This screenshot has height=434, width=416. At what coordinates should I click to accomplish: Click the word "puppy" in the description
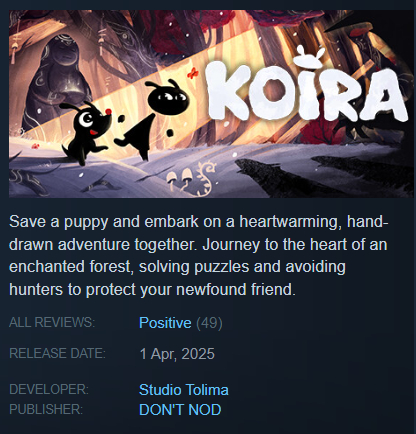point(86,222)
